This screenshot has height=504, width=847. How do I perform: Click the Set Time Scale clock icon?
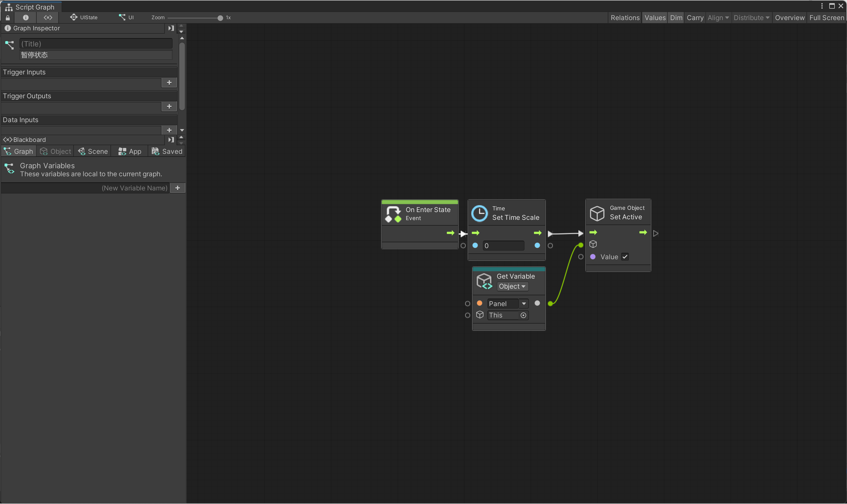pos(479,213)
